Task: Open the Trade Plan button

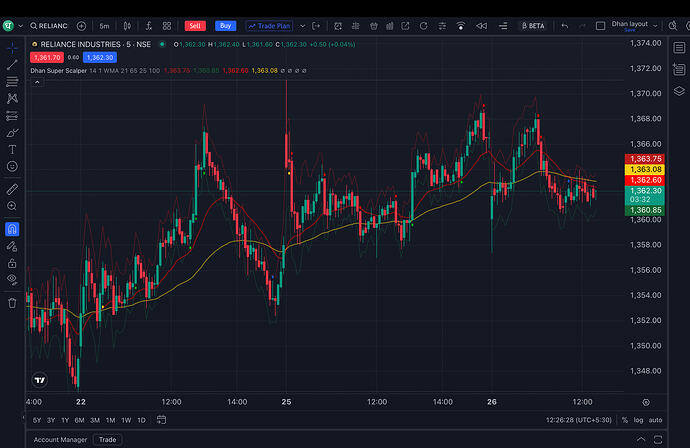Action: click(269, 26)
